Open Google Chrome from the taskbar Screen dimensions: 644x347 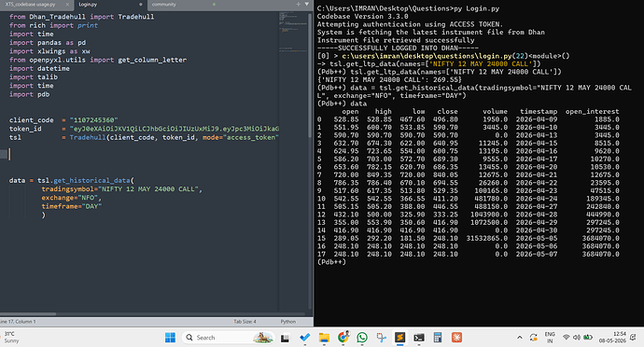[343, 337]
